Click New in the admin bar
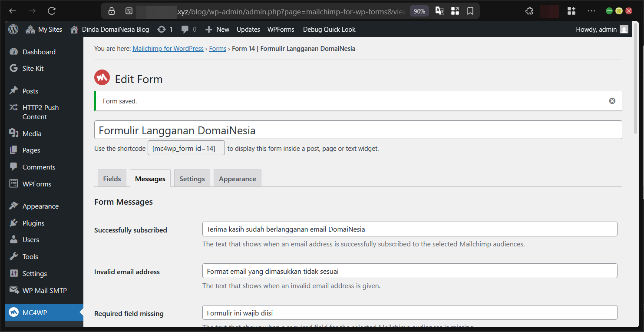 [217, 29]
